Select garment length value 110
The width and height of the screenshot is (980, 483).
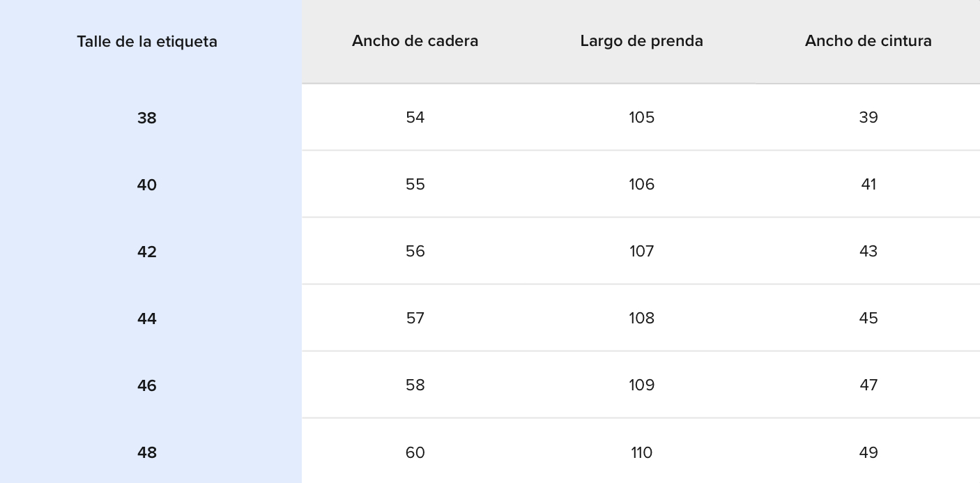[x=641, y=453]
